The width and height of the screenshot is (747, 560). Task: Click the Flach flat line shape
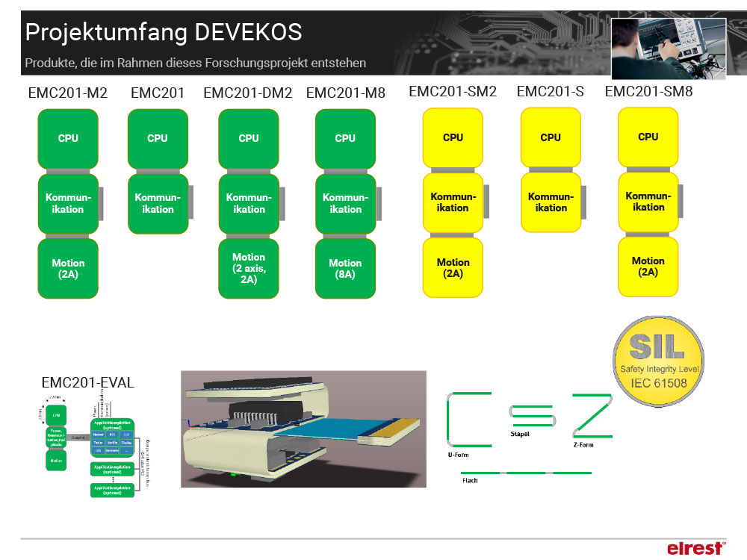tap(526, 473)
